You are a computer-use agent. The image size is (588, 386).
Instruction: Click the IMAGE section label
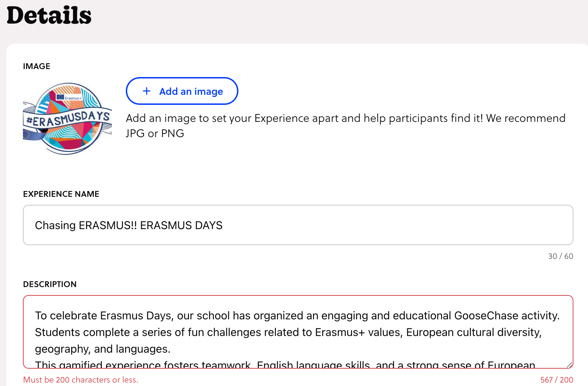tap(36, 66)
